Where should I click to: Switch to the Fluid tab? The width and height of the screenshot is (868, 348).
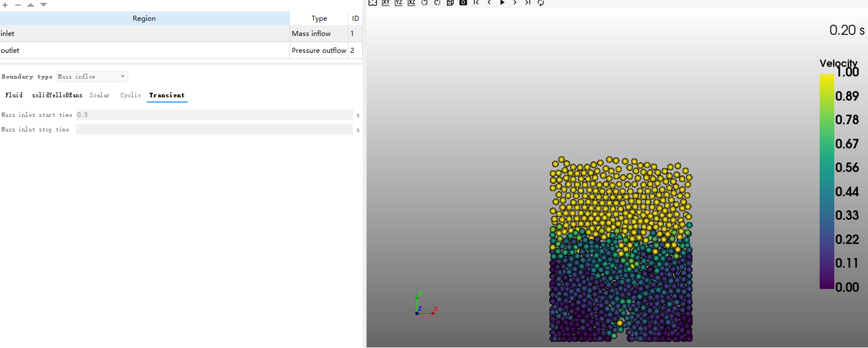click(14, 95)
